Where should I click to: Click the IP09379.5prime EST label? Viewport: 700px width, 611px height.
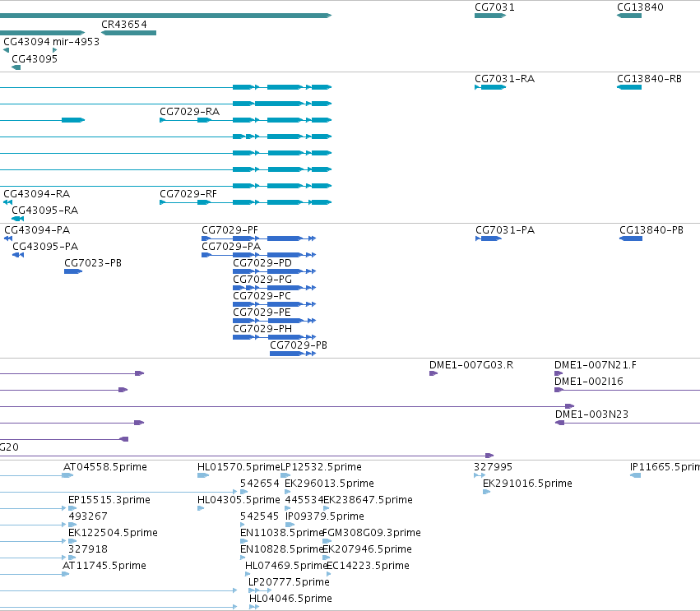point(325,516)
